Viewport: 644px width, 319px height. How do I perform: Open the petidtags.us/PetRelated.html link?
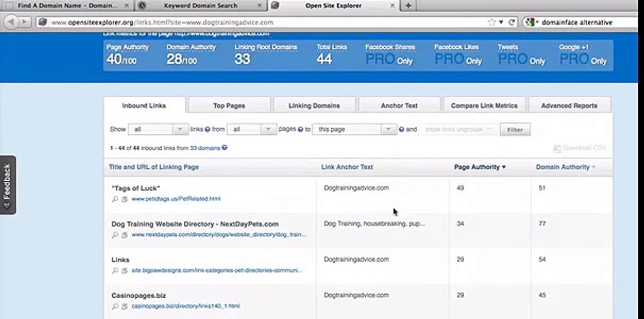pos(176,199)
